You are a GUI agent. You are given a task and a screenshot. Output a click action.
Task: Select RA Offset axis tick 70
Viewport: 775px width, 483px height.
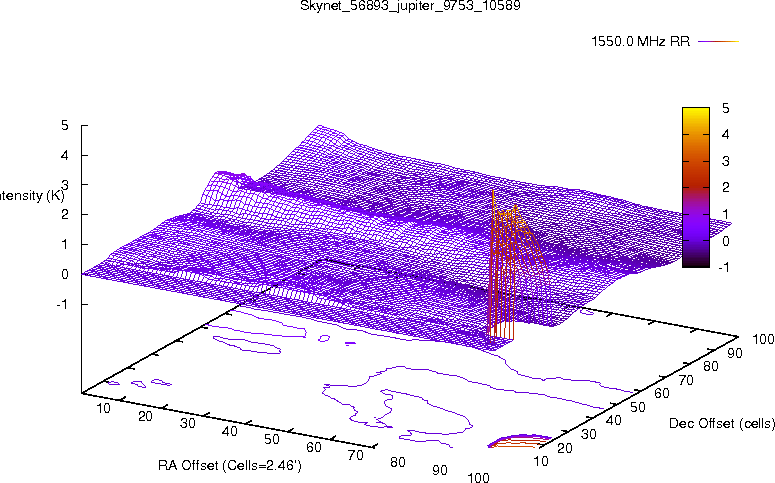[356, 455]
